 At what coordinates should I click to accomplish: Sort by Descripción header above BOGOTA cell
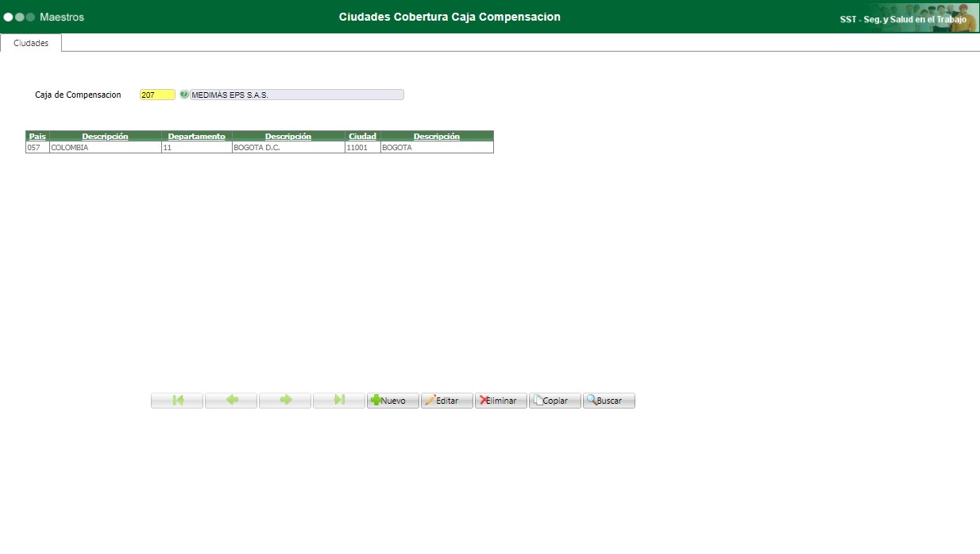point(437,136)
